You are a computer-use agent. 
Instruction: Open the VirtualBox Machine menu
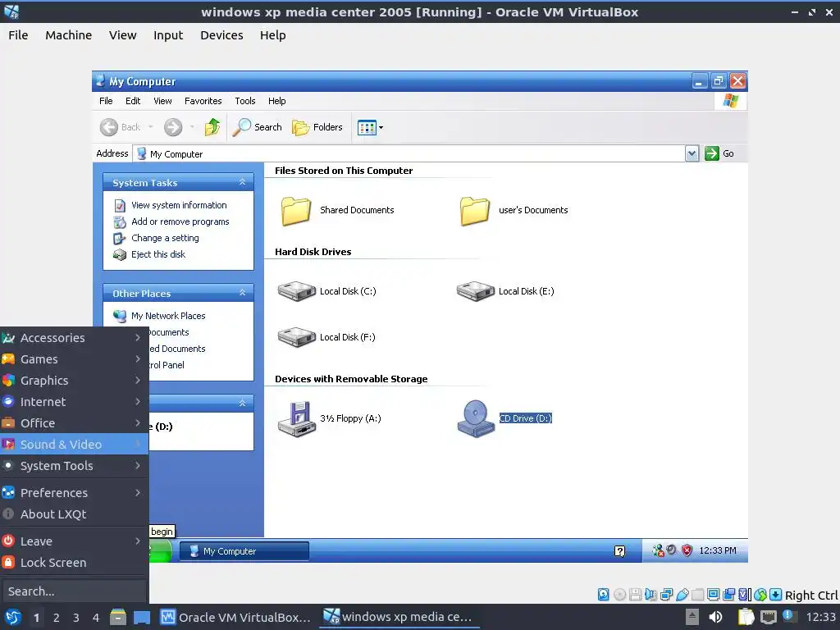[x=69, y=35]
